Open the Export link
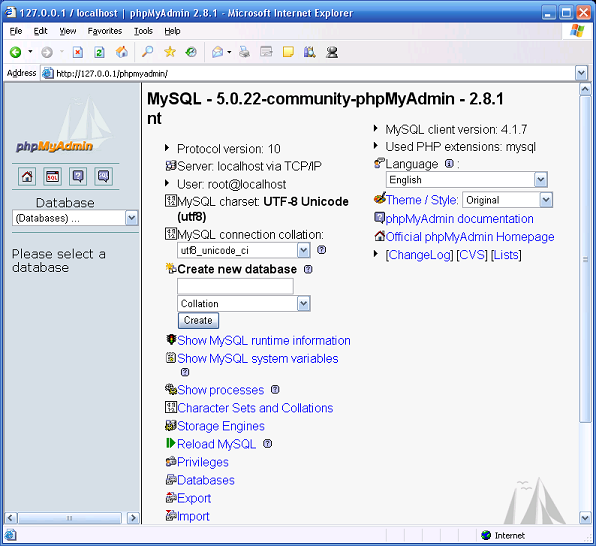This screenshot has width=596, height=546. coord(194,498)
